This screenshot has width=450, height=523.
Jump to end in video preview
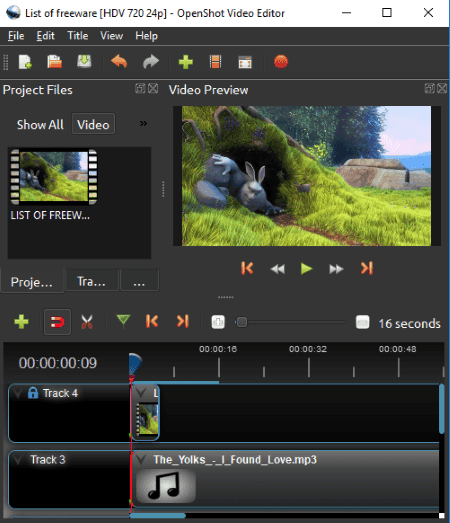pos(367,269)
